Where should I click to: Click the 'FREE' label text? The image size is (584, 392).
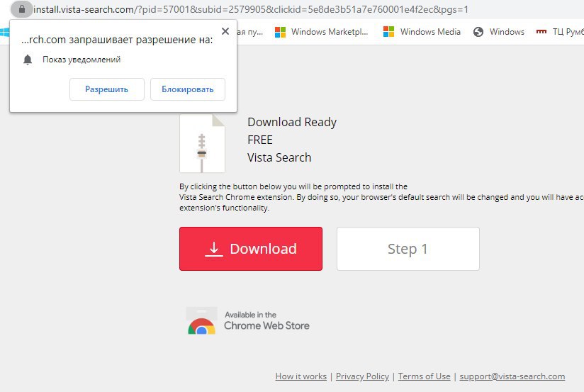(260, 140)
